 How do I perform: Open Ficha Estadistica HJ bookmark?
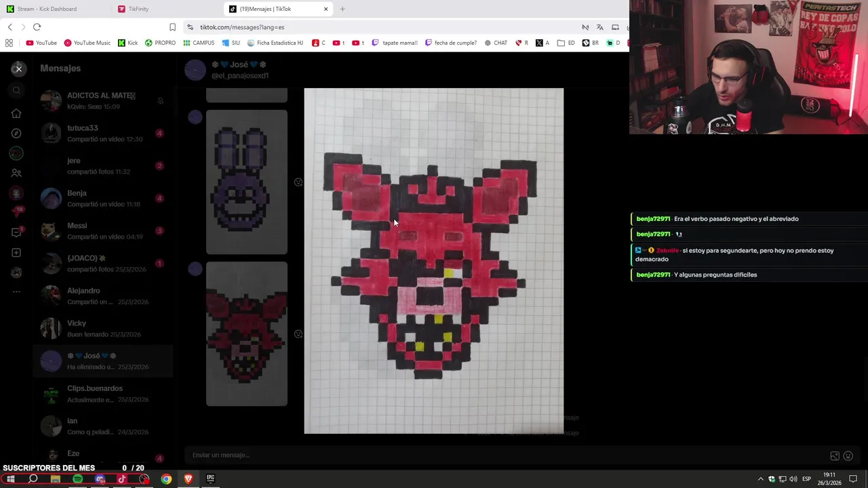275,43
